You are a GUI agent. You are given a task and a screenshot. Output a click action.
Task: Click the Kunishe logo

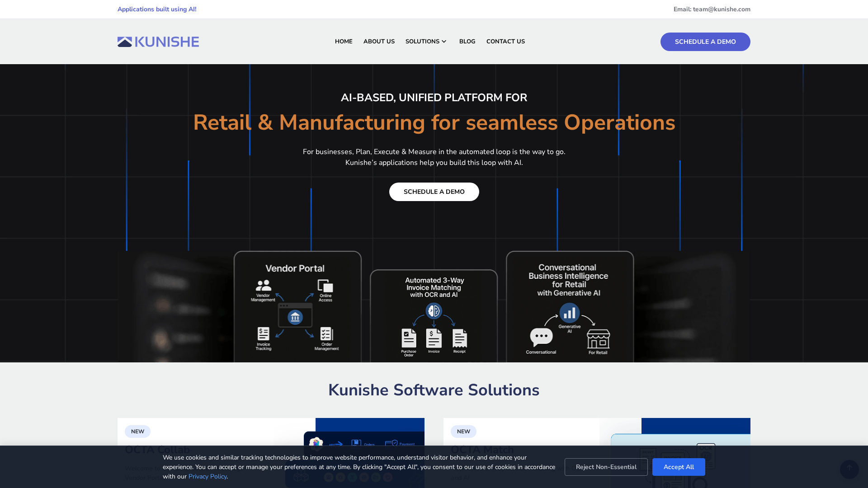click(158, 42)
